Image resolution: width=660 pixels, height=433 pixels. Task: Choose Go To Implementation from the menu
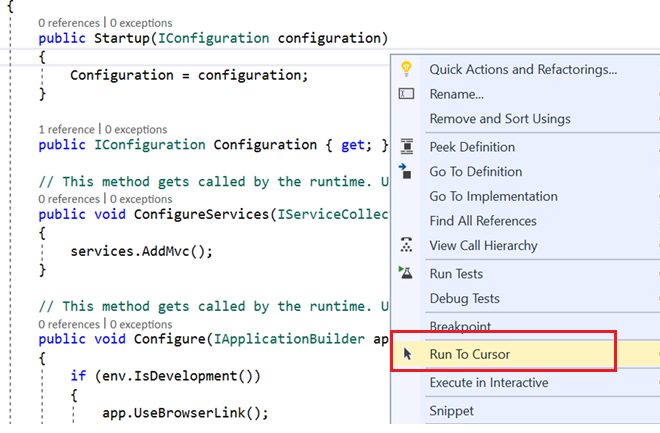tap(493, 196)
